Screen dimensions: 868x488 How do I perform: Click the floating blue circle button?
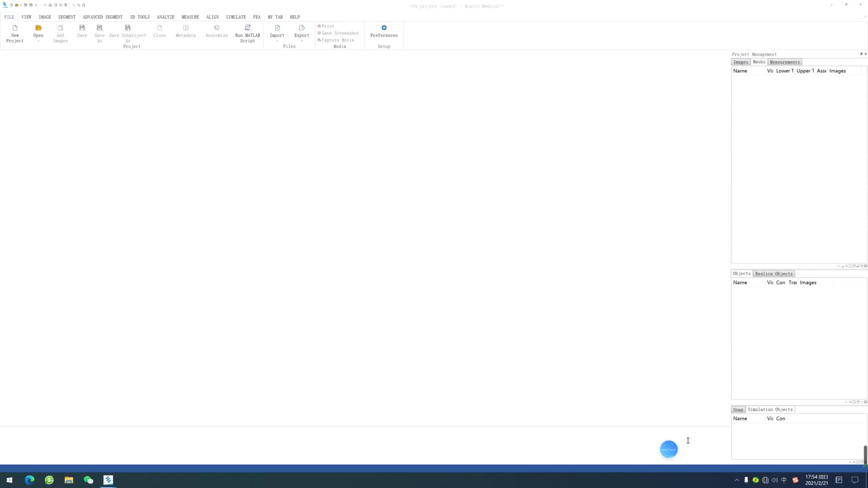click(669, 450)
